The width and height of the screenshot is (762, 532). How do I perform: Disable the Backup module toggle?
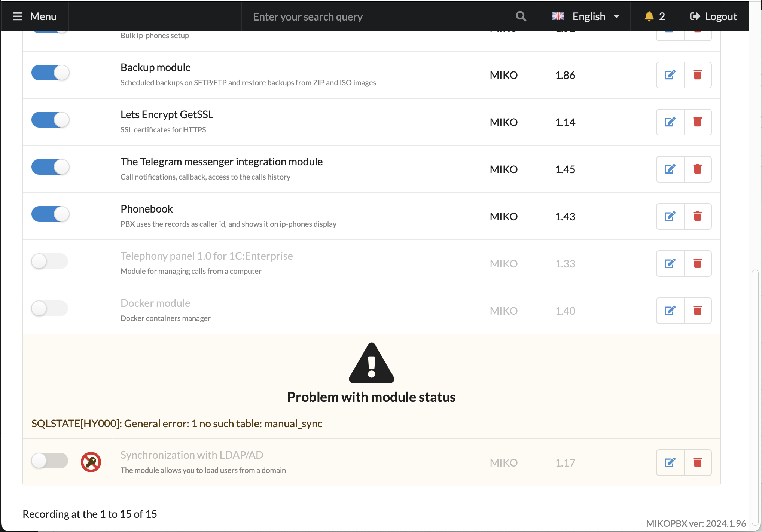(x=50, y=73)
